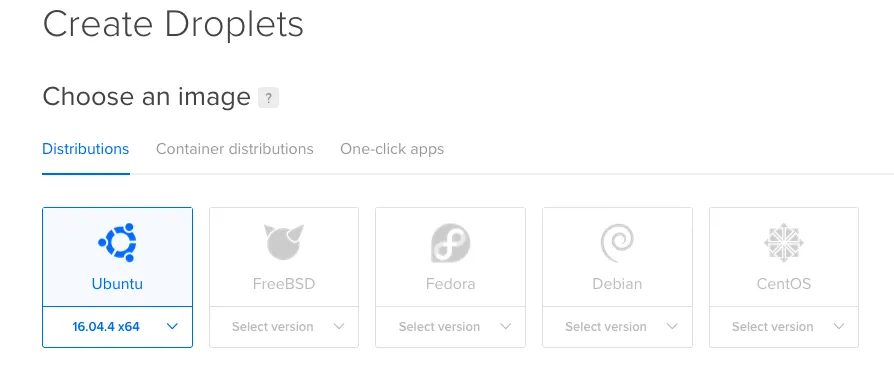Select the Ubuntu logo icon
The height and width of the screenshot is (374, 894).
coord(117,242)
